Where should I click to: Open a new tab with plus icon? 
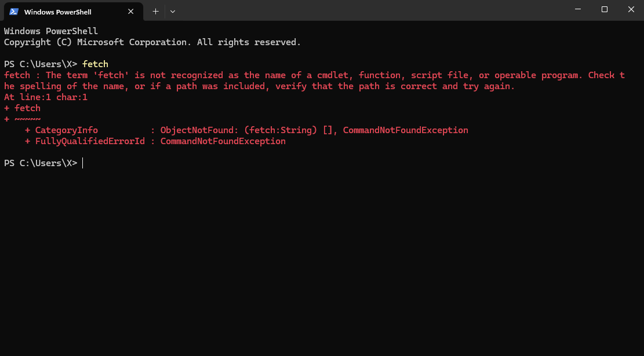click(155, 12)
